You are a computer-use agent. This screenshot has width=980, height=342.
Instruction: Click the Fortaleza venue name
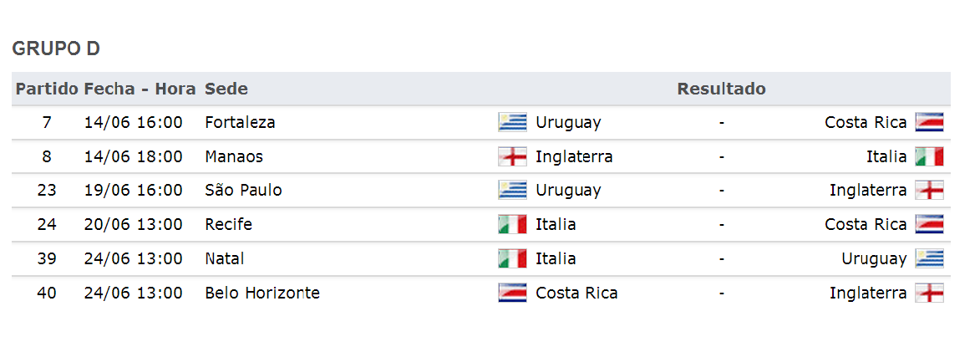pos(240,122)
